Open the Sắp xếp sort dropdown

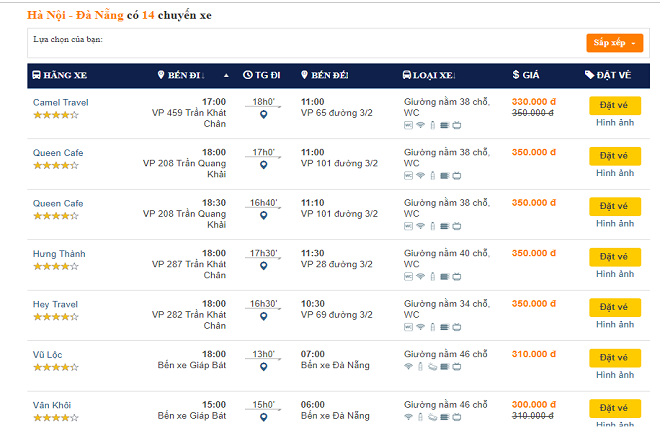[614, 43]
